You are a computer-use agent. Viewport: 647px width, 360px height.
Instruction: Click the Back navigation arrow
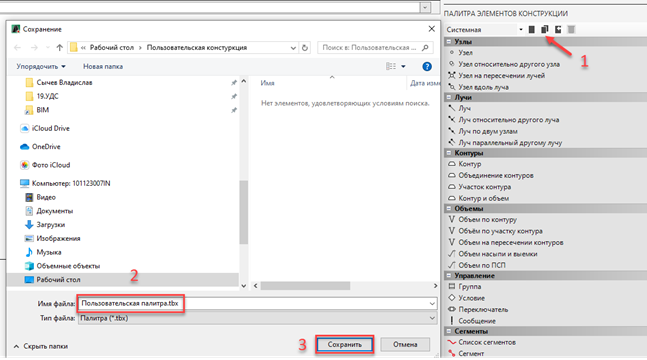pos(17,48)
